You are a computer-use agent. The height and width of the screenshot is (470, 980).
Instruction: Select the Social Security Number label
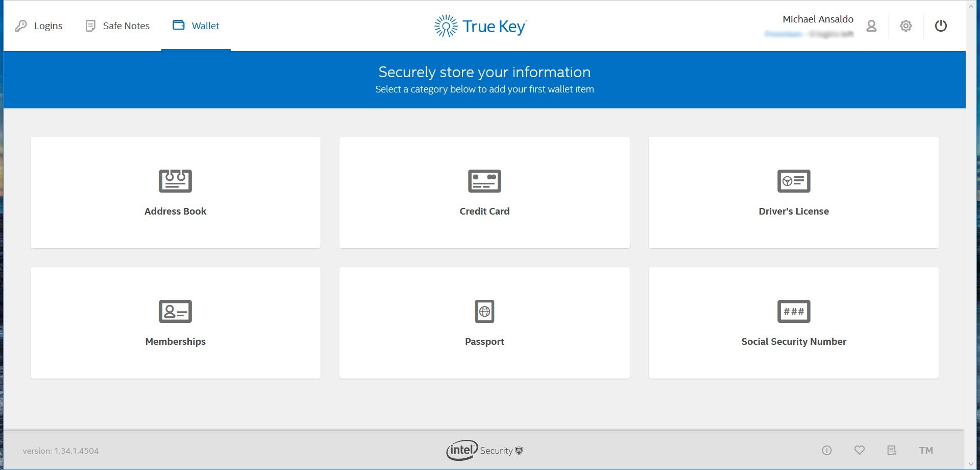click(794, 342)
